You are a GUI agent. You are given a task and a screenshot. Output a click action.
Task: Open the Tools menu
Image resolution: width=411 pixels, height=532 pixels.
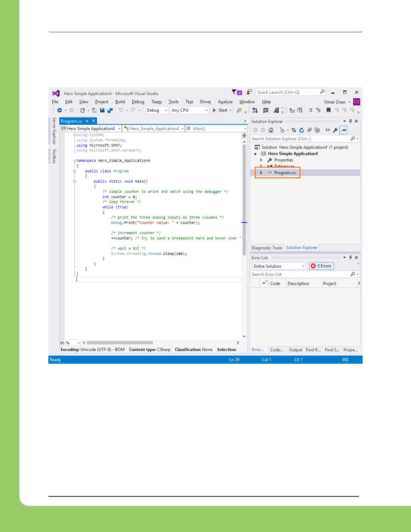(x=174, y=102)
